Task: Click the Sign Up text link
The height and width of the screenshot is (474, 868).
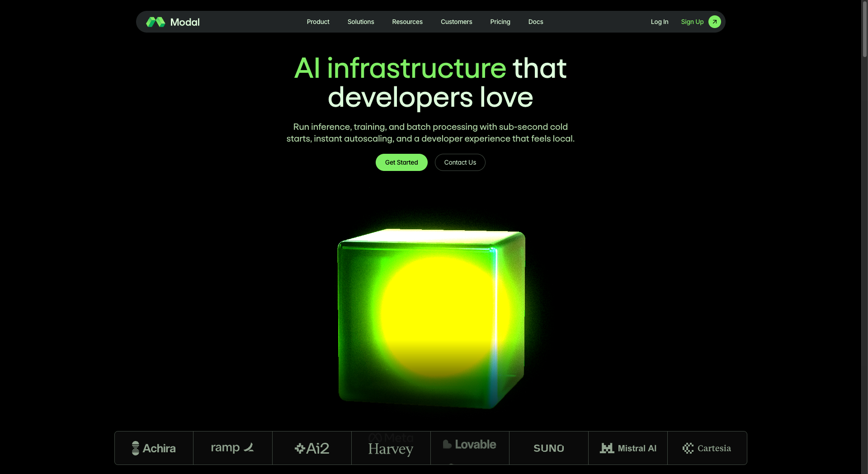Action: 692,22
